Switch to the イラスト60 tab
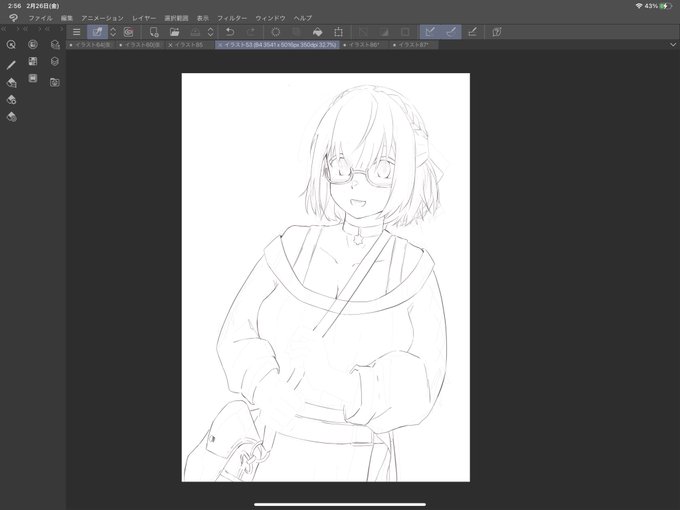This screenshot has height=510, width=680. [x=140, y=45]
